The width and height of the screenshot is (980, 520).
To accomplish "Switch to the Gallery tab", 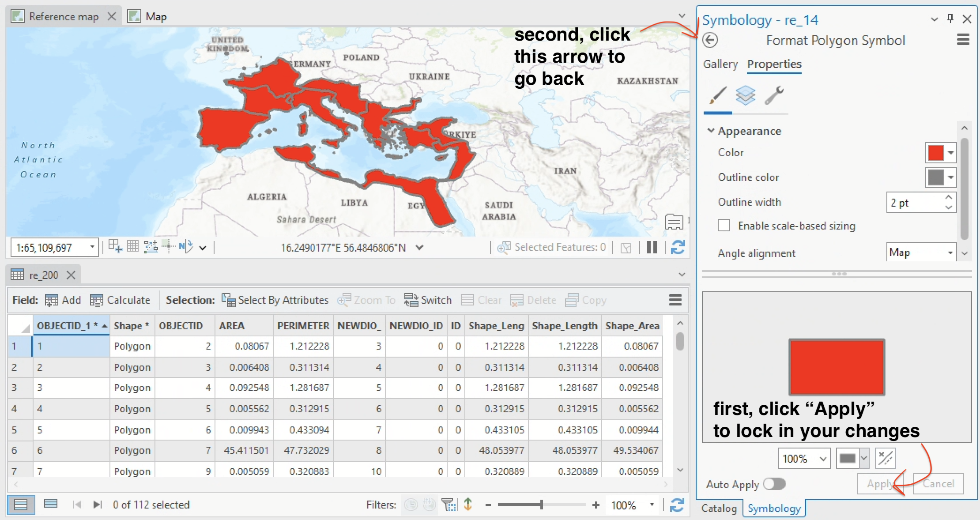I will pos(720,64).
